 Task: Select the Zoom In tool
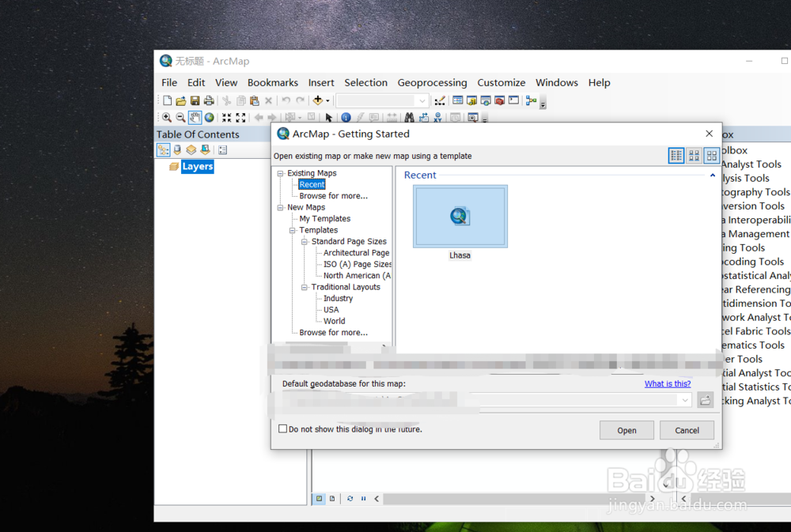(166, 118)
